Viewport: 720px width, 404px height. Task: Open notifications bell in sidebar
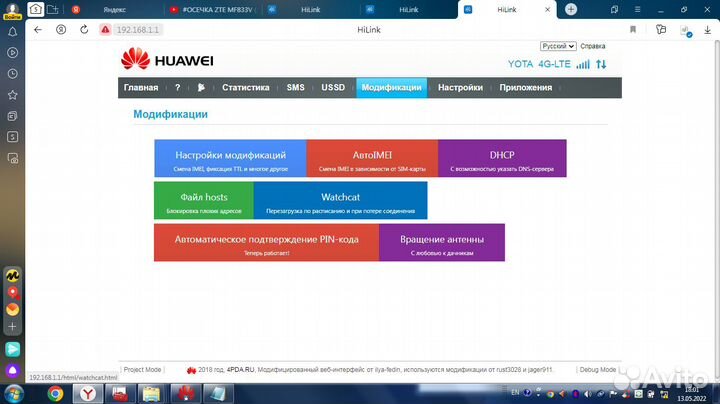tap(12, 32)
